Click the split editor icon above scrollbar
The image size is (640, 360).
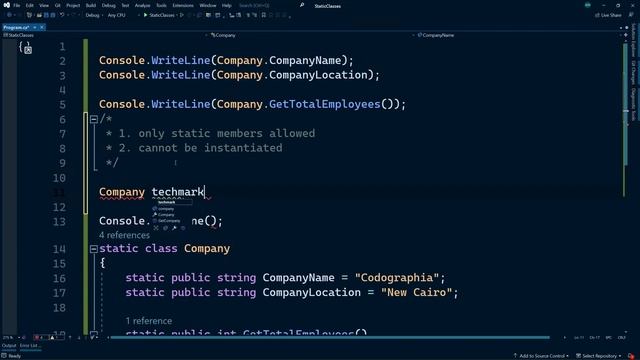coord(625,36)
